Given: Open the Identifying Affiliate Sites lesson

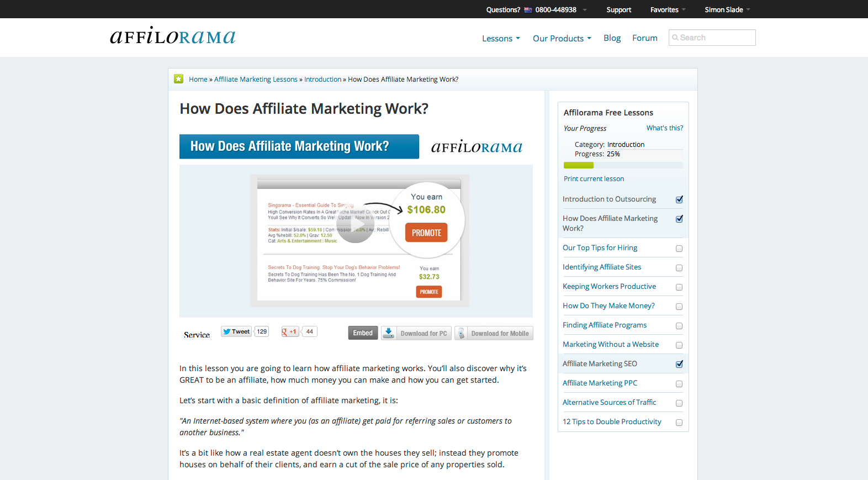Looking at the screenshot, I should pyautogui.click(x=602, y=267).
